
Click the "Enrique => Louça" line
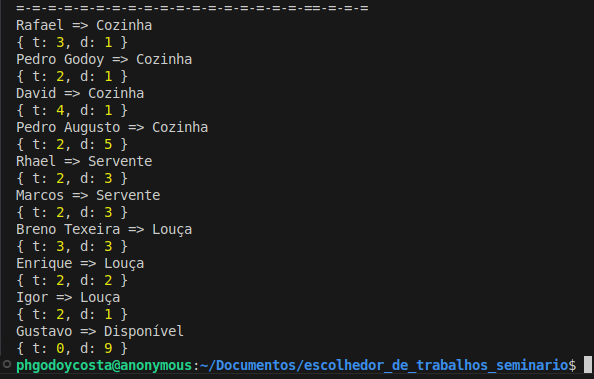point(80,263)
